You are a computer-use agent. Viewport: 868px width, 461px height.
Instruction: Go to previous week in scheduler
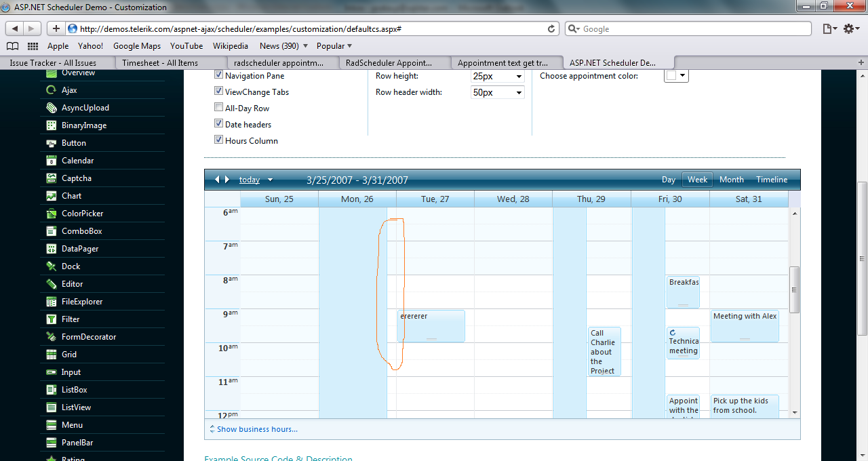[218, 180]
